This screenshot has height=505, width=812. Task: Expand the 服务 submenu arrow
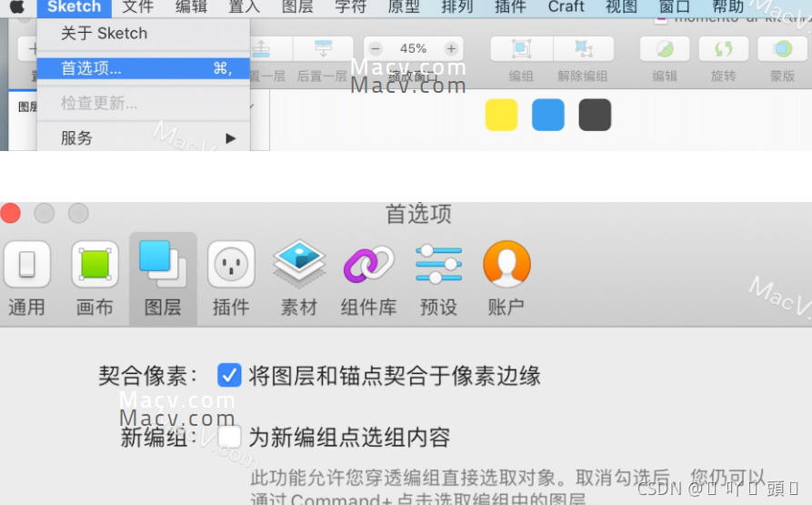(x=231, y=138)
